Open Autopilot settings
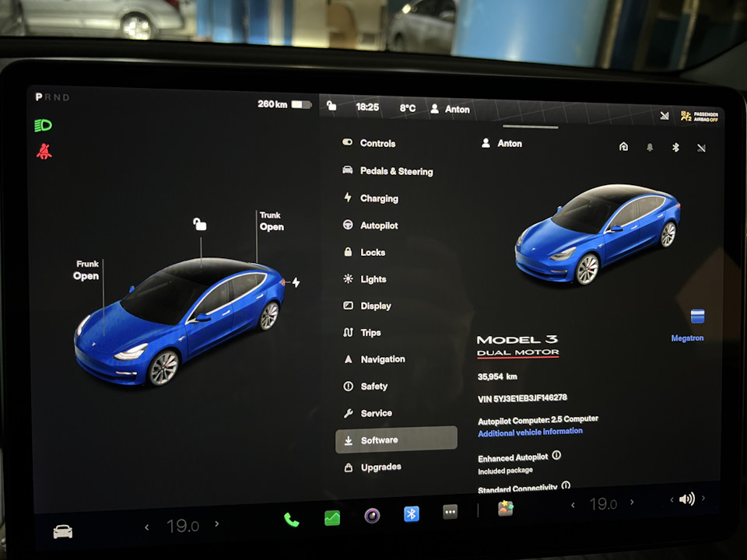The width and height of the screenshot is (747, 560). click(370, 226)
